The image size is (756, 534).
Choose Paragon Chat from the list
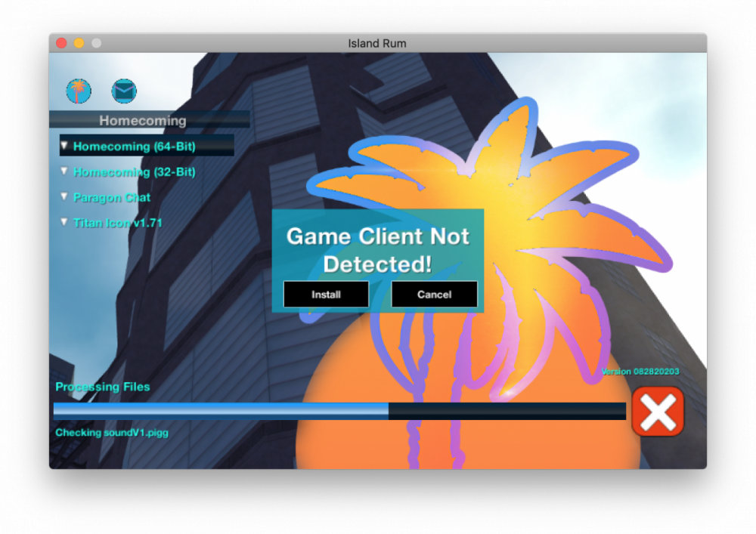pos(112,198)
